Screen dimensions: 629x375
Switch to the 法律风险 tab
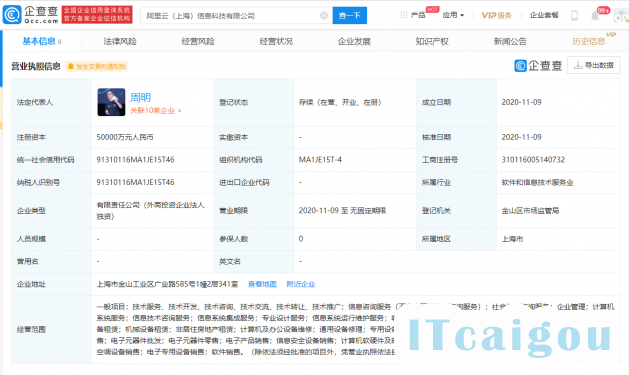click(120, 41)
